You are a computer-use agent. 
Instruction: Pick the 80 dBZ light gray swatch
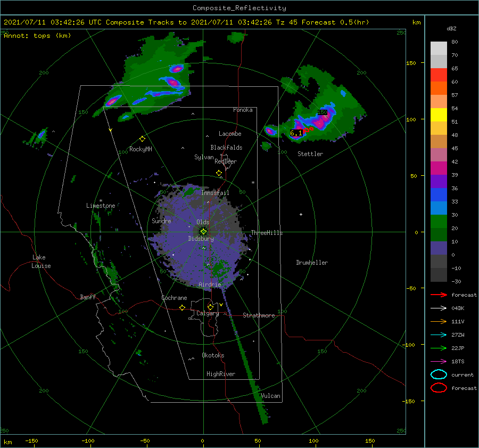click(x=439, y=48)
